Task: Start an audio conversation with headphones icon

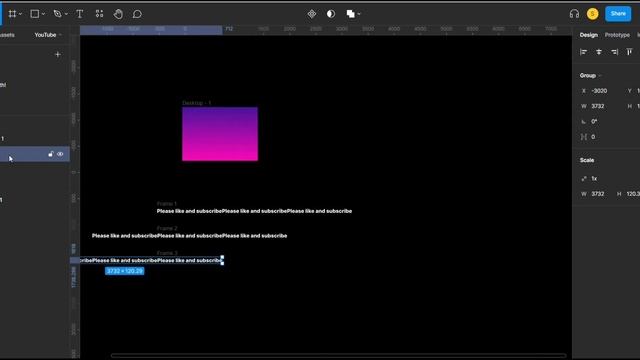Action: point(574,14)
